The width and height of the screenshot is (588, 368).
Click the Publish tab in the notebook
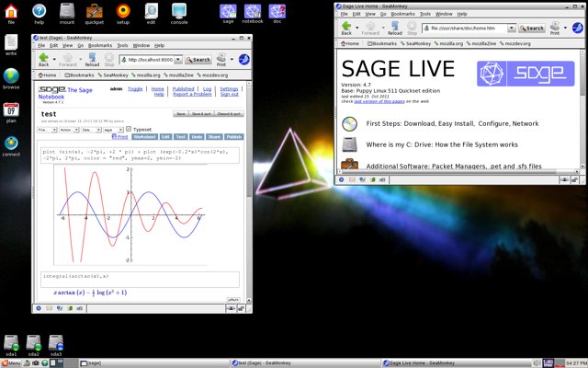[233, 137]
